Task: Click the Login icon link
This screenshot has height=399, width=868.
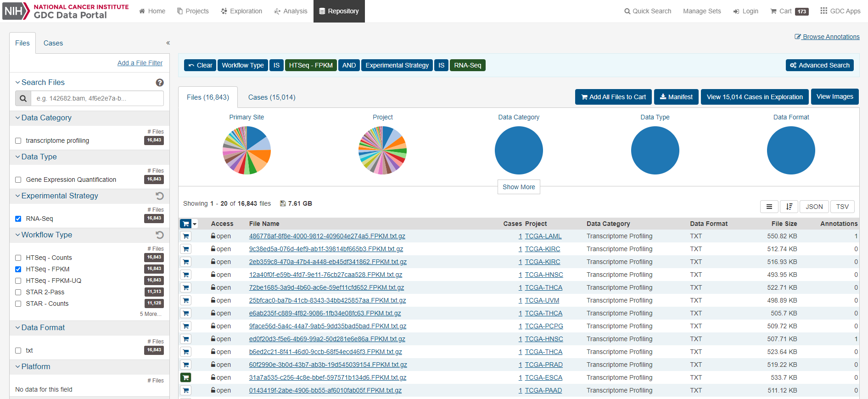Action: [x=745, y=11]
